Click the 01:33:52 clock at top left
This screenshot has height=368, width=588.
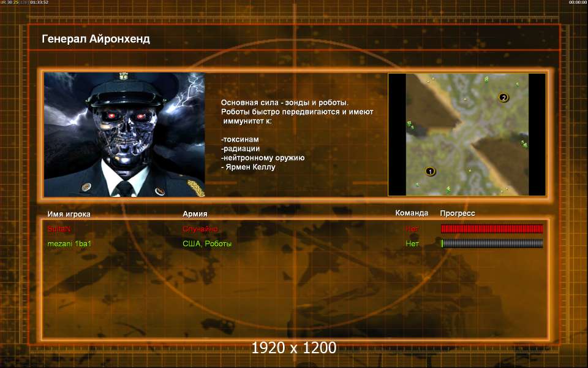pos(39,2)
